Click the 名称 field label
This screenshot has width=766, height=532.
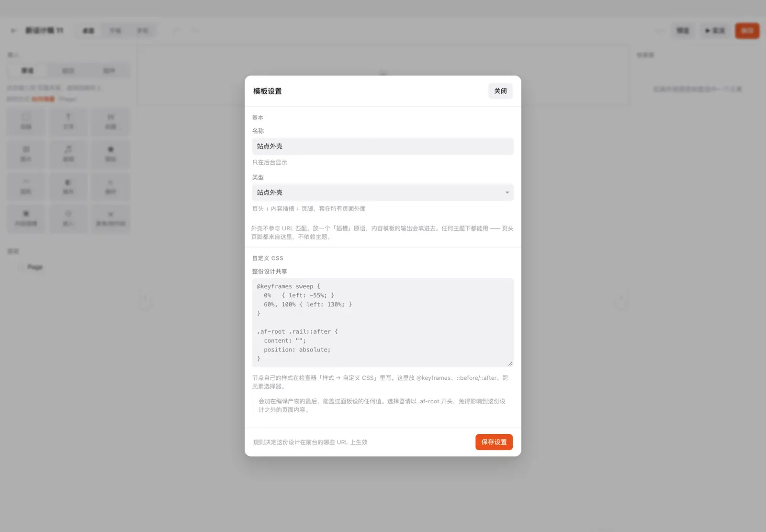(258, 131)
